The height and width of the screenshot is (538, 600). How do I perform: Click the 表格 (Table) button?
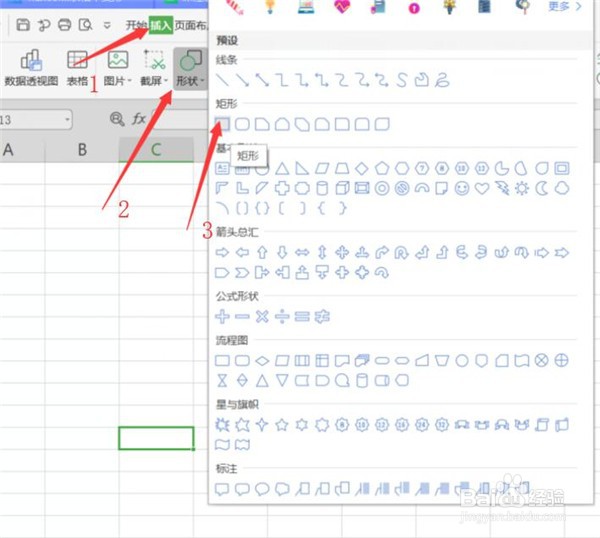77,68
